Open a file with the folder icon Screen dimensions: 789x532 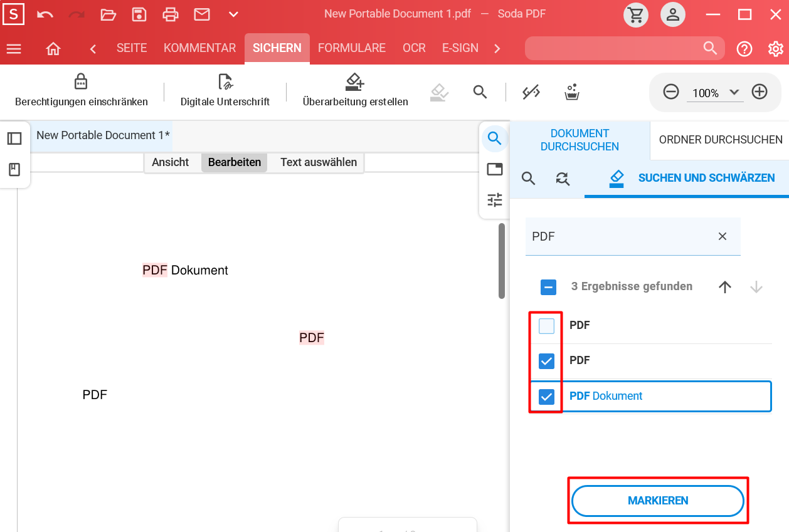(x=109, y=14)
